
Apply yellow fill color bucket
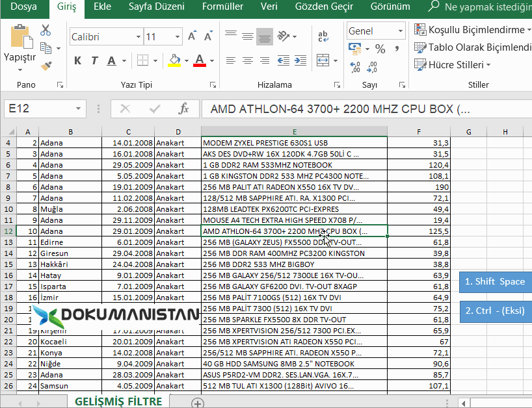click(174, 60)
